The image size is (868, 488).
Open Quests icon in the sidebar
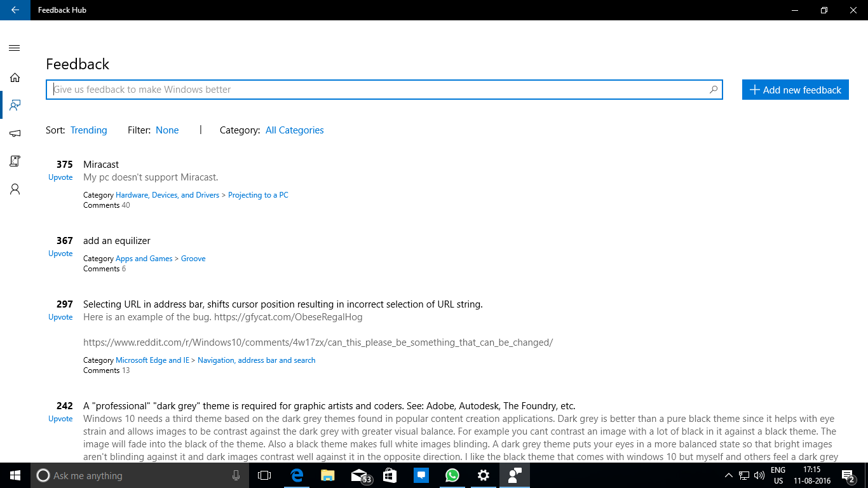[15, 161]
